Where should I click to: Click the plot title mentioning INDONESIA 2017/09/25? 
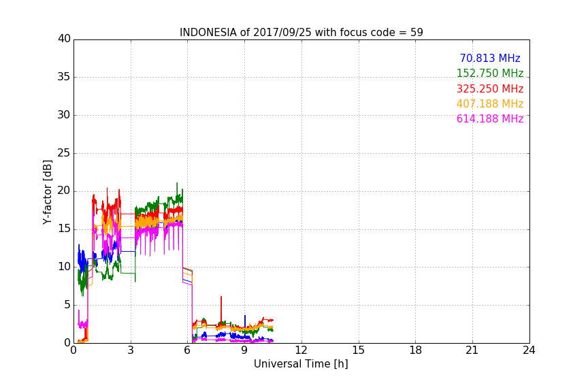pos(301,32)
